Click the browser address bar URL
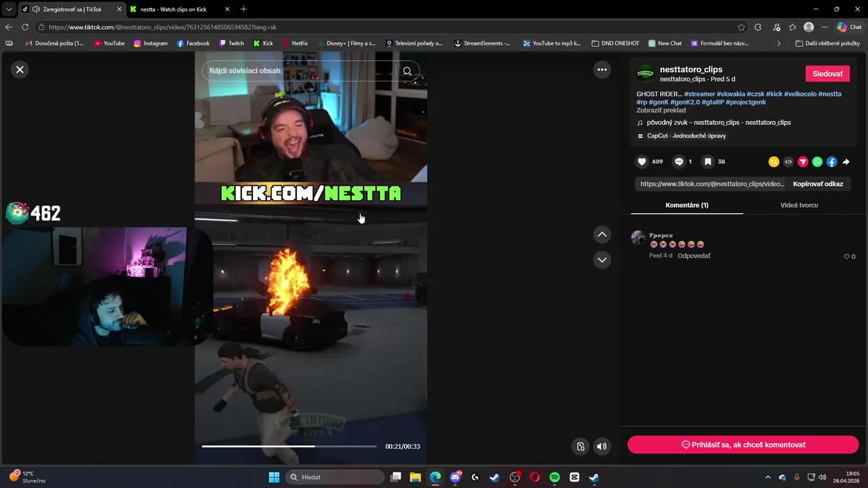The width and height of the screenshot is (868, 488). pos(163,27)
